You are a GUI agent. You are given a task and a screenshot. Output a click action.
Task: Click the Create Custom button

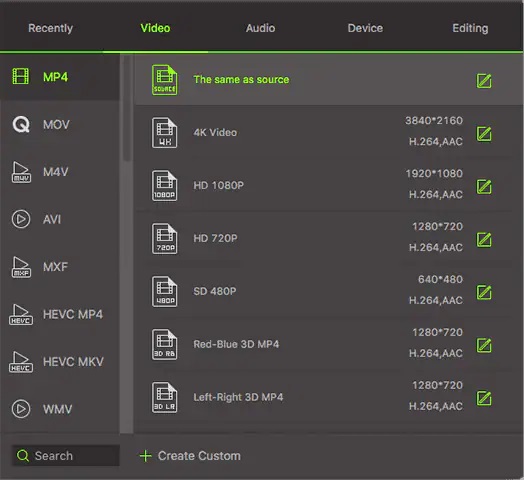[190, 456]
